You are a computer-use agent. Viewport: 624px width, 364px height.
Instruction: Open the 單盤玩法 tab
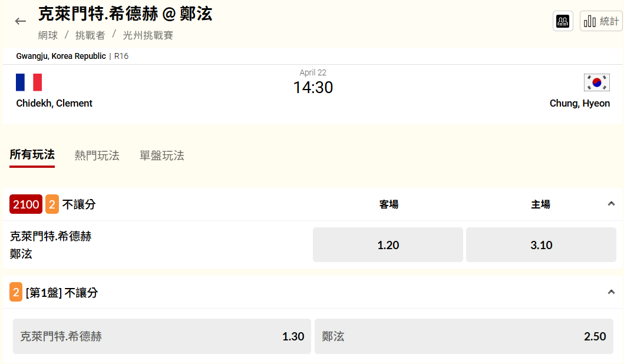point(162,155)
